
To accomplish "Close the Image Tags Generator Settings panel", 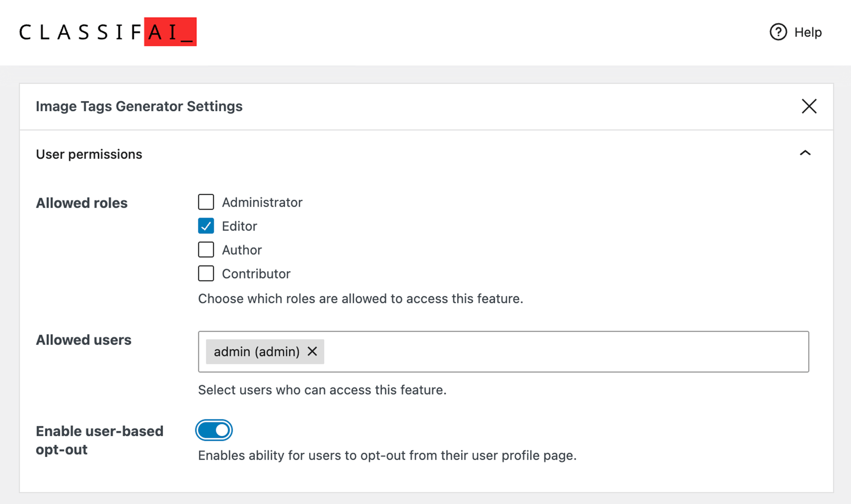I will [809, 106].
